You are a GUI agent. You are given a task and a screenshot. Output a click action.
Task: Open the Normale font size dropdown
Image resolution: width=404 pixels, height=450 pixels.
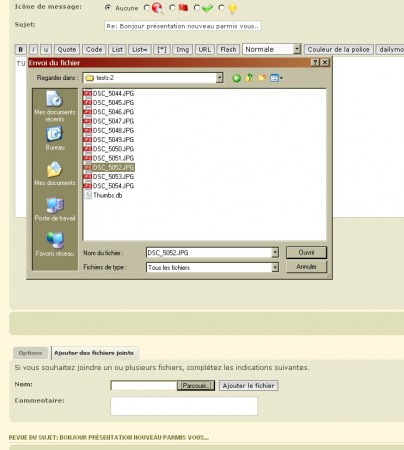[297, 49]
